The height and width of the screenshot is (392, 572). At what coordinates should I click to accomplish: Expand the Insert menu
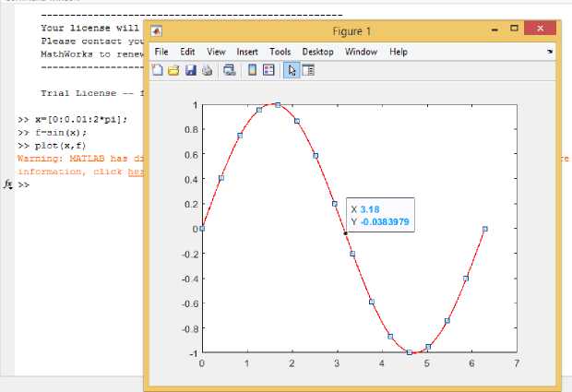click(247, 52)
